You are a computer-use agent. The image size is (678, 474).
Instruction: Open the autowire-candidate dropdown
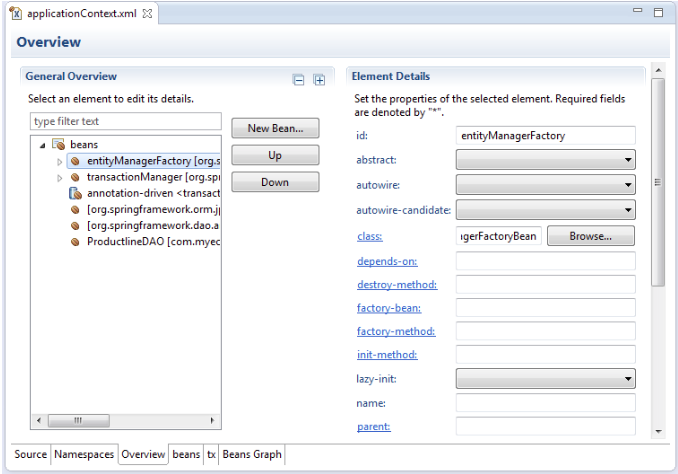(545, 210)
